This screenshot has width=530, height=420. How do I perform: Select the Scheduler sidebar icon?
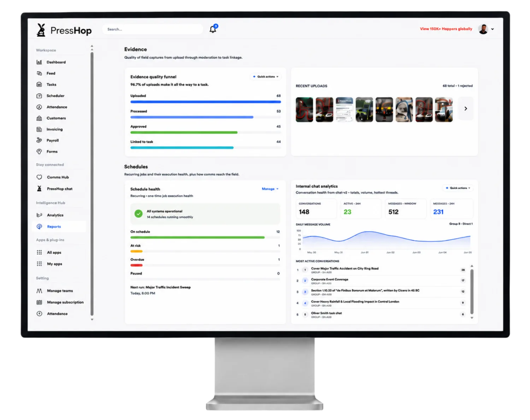pos(39,96)
